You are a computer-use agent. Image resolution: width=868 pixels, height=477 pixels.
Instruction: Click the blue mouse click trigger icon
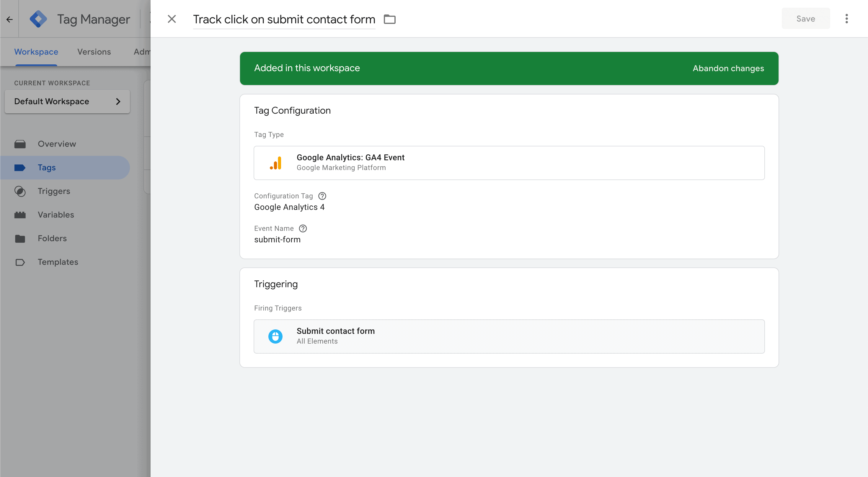coord(275,336)
